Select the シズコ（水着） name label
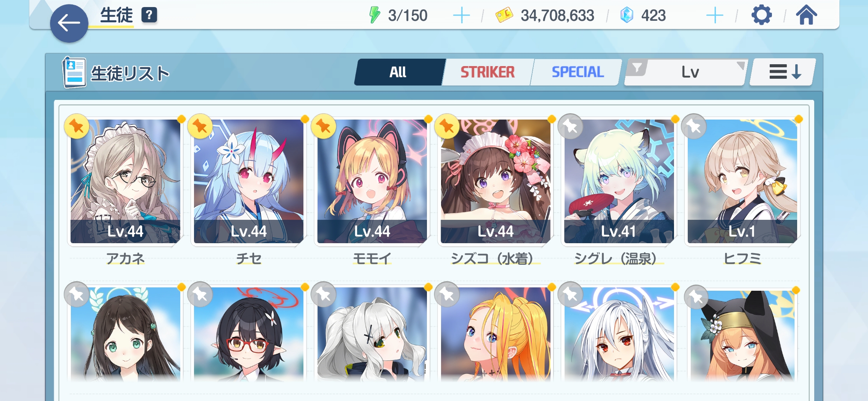The image size is (868, 401). pos(495,258)
